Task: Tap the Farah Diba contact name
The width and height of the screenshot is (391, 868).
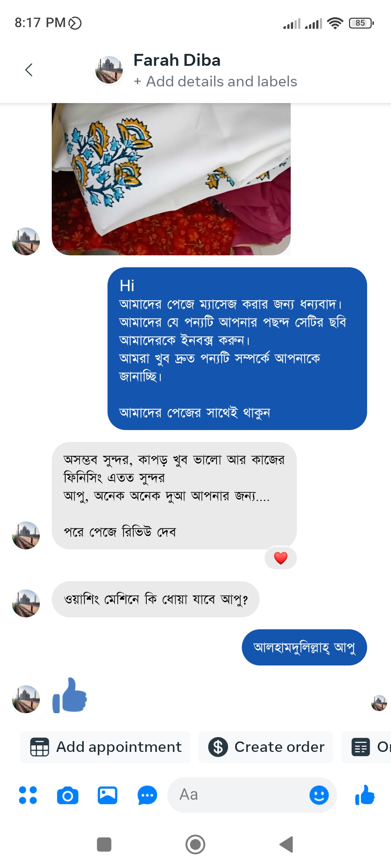Action: tap(177, 60)
